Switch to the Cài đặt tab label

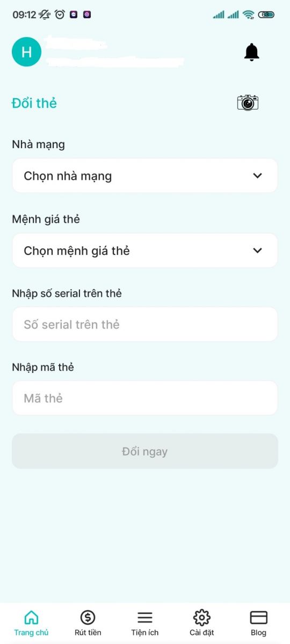pos(202,633)
